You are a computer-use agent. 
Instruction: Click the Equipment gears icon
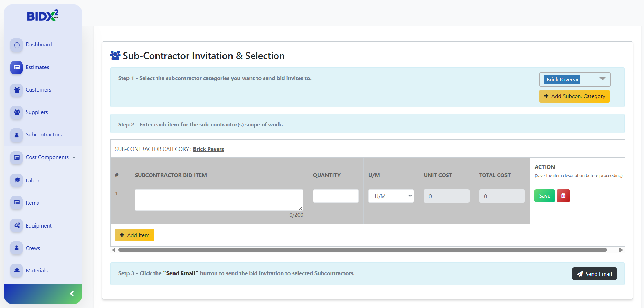coord(17,225)
